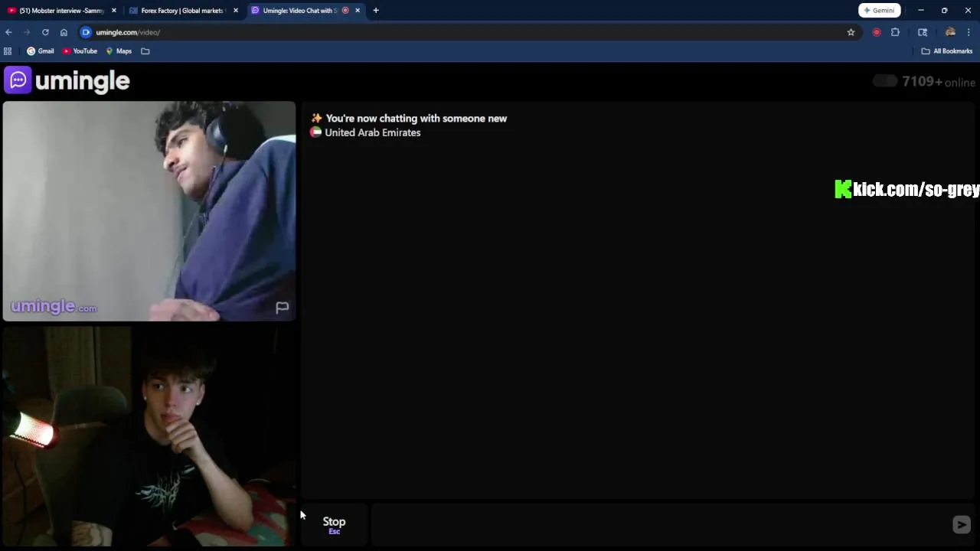Open the browser three-dot menu
Image resolution: width=980 pixels, height=551 pixels.
(969, 32)
